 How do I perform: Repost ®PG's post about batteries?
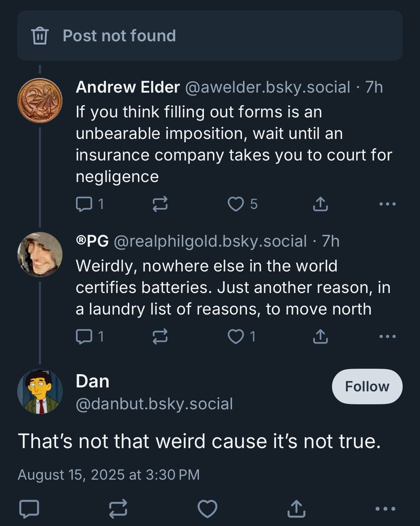160,337
